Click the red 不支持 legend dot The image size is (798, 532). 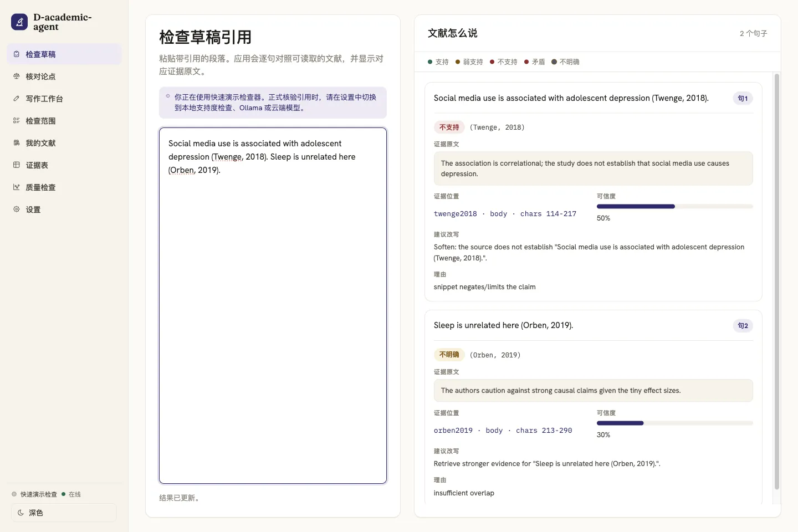click(492, 62)
